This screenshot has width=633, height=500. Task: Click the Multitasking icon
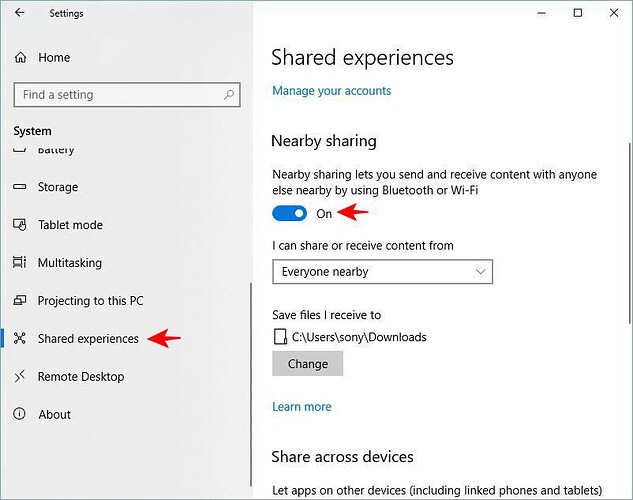point(19,262)
